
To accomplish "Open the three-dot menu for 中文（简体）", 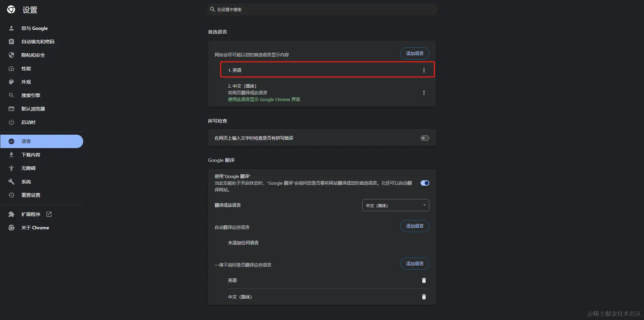I will click(x=424, y=93).
